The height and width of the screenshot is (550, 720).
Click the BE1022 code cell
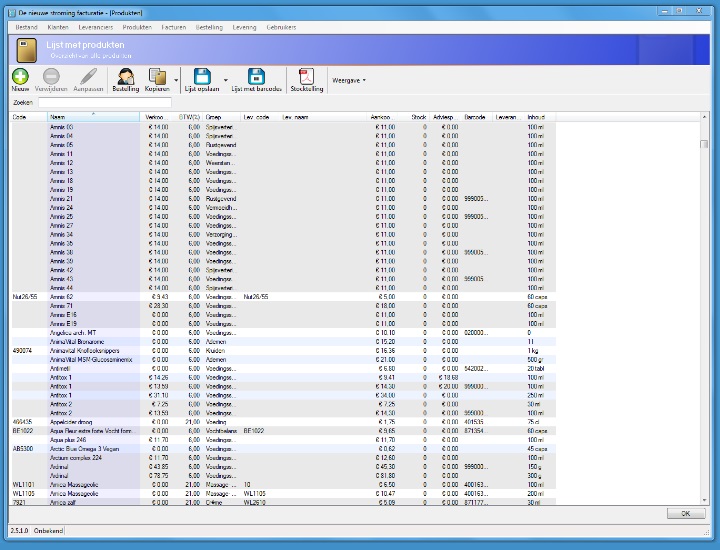coord(23,431)
